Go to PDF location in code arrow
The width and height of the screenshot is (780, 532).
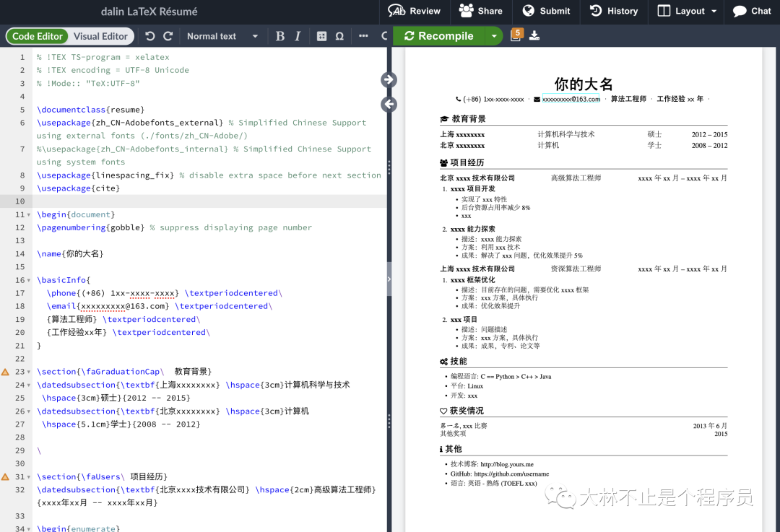coord(389,105)
